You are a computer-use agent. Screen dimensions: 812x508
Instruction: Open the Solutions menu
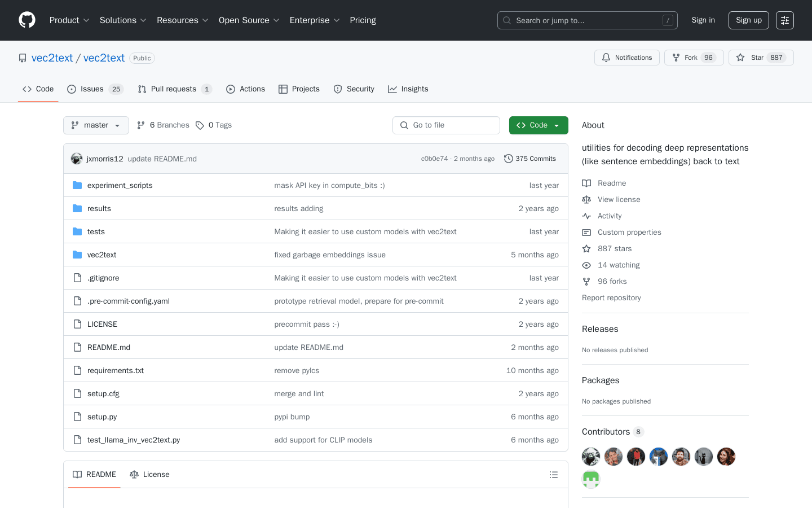pyautogui.click(x=123, y=20)
